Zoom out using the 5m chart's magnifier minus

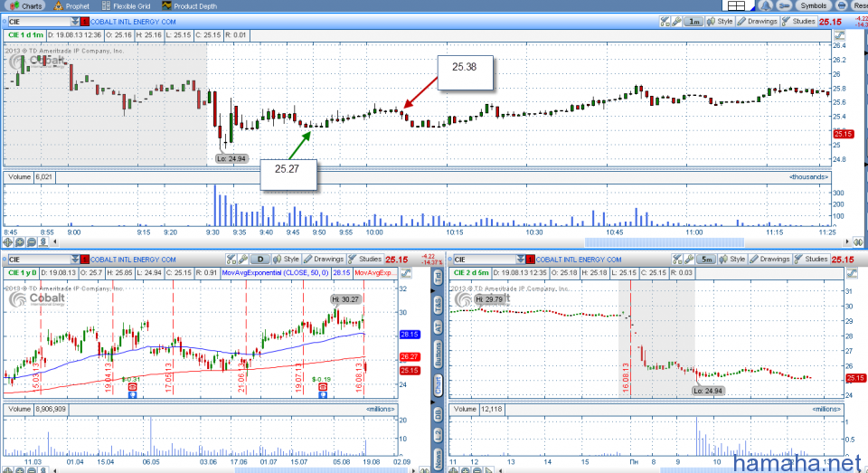coord(476,470)
